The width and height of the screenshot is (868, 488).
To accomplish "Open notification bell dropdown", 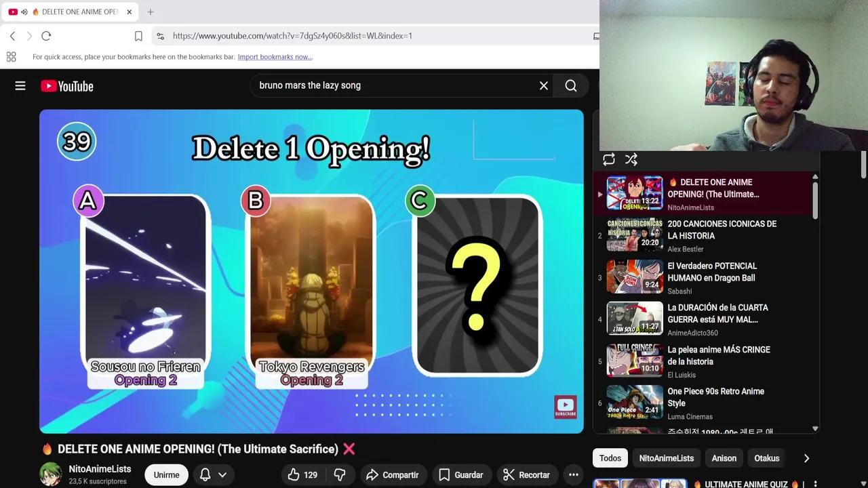I will (x=213, y=475).
